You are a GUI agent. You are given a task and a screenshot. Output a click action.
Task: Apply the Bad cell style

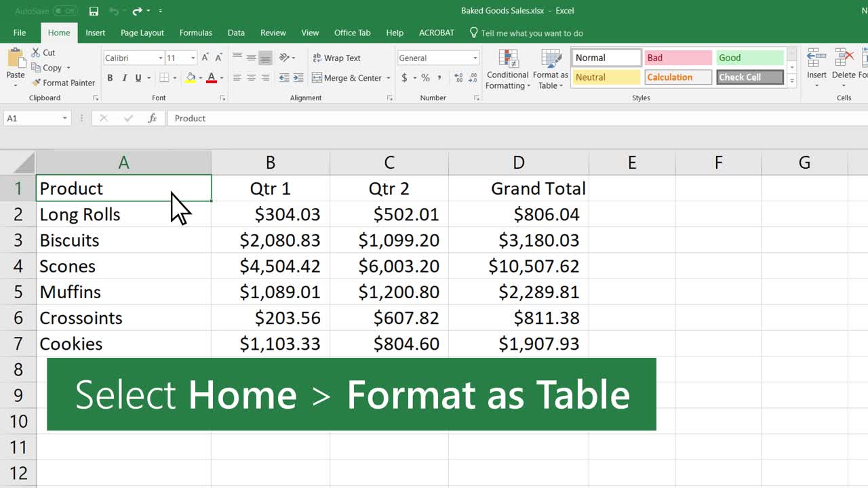(678, 58)
